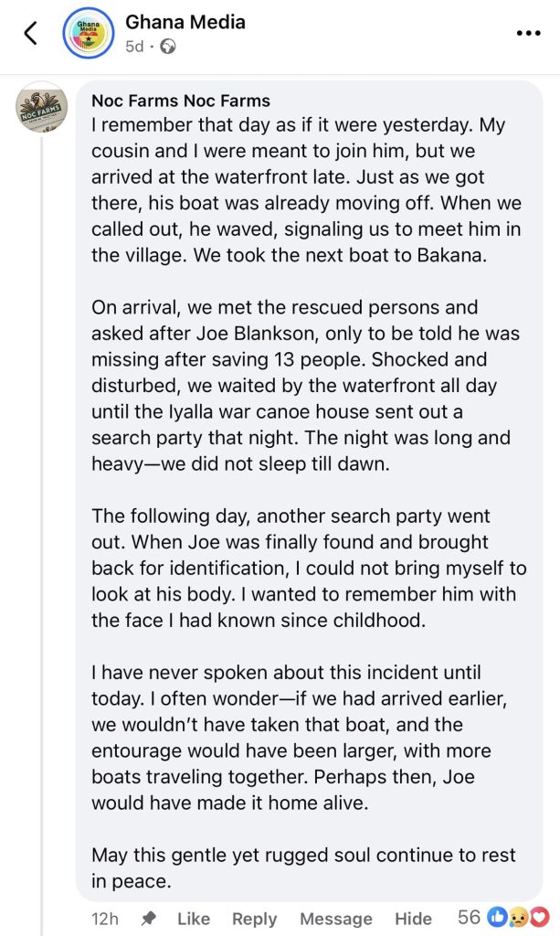Reply to the Noc Farms comment
The image size is (560, 936).
(255, 918)
